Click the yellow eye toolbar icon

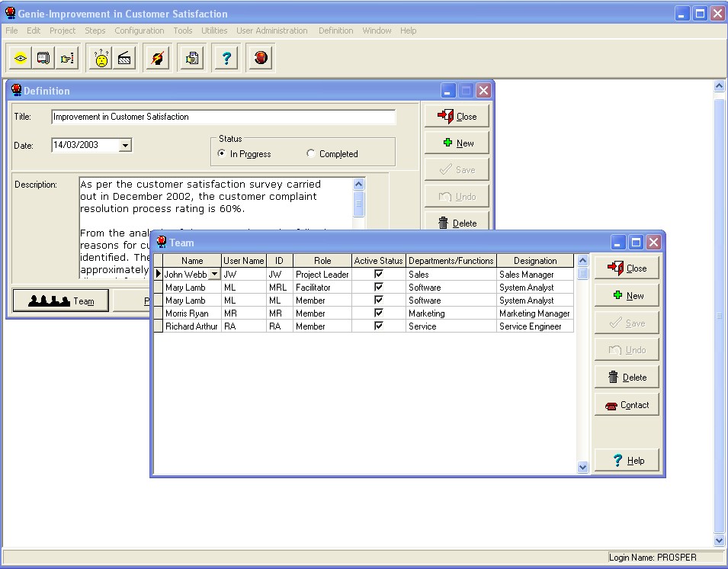(x=21, y=58)
